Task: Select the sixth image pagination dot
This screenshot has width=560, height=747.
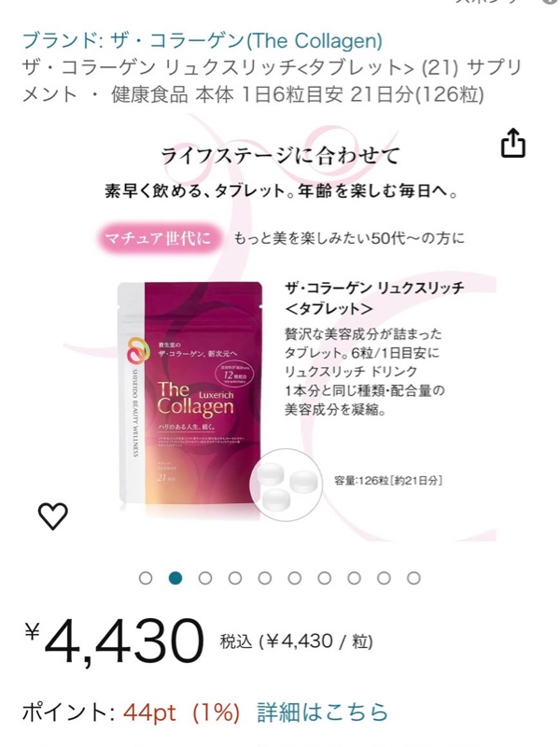Action: coord(295,578)
